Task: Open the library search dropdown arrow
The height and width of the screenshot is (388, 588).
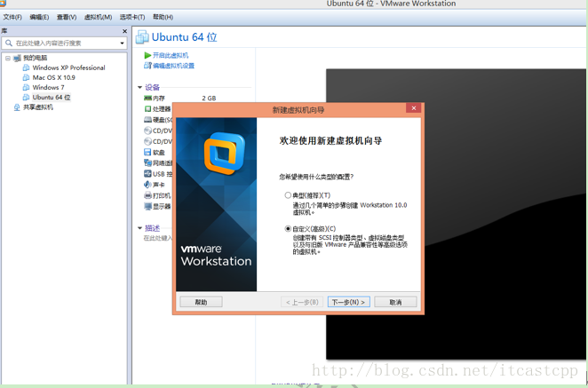Action: [x=122, y=44]
